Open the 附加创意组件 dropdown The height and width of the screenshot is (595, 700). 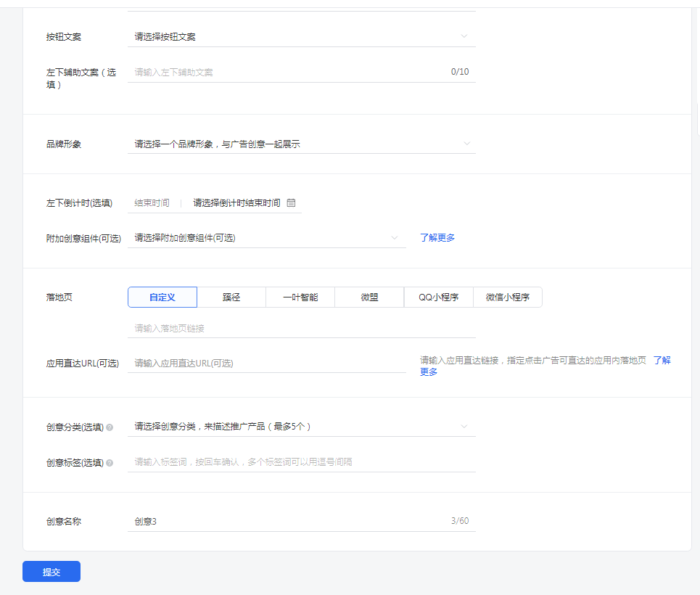click(266, 238)
